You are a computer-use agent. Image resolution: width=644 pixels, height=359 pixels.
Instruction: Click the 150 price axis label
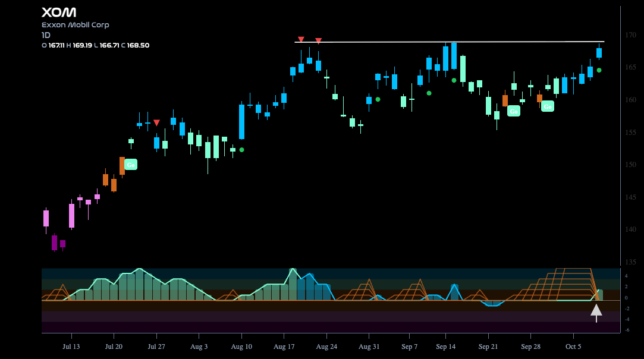pyautogui.click(x=630, y=164)
